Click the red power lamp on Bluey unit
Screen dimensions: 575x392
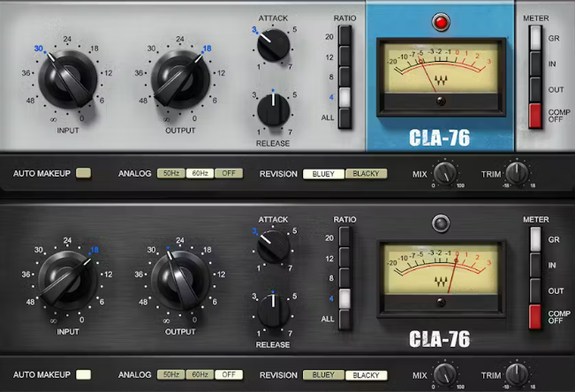point(441,22)
